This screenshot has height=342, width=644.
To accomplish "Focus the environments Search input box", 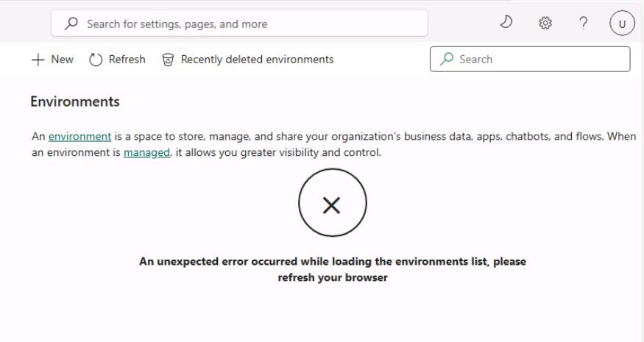I will [x=530, y=59].
